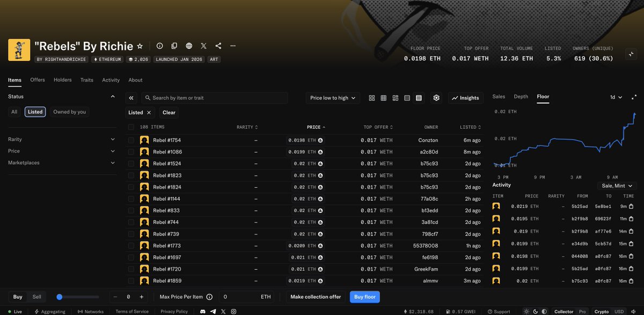Open the Price low to high sort dropdown
Image resolution: width=644 pixels, height=315 pixels.
pos(333,98)
